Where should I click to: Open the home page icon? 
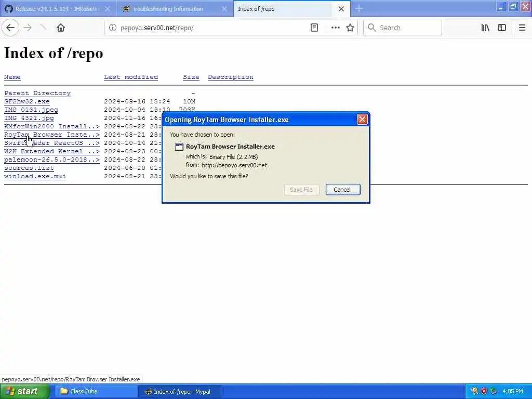coord(61,28)
